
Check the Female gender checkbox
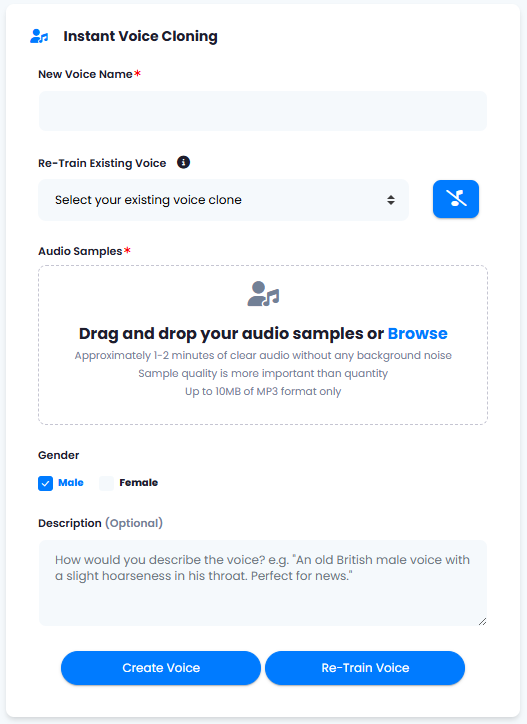click(x=106, y=483)
